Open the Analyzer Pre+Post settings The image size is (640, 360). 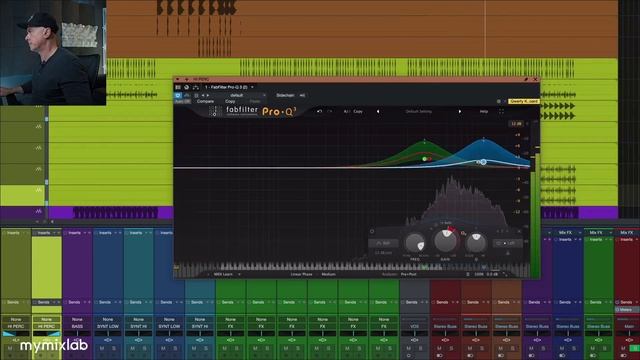click(408, 274)
